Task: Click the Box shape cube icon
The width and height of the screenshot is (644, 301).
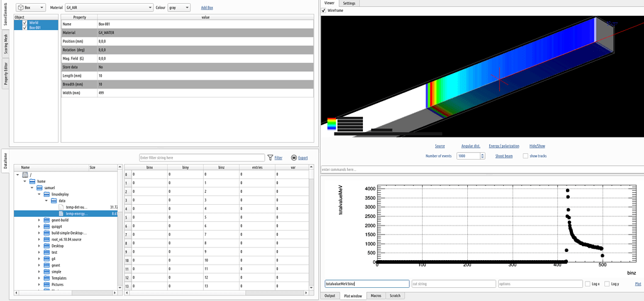Action: [19, 8]
